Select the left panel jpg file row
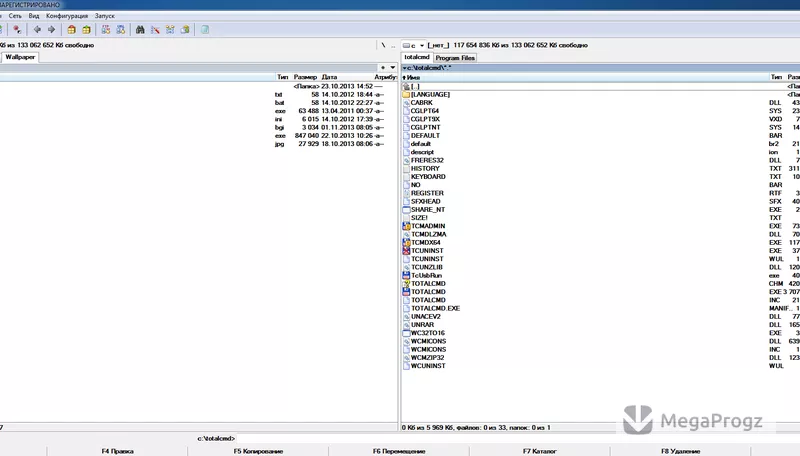 pos(198,144)
